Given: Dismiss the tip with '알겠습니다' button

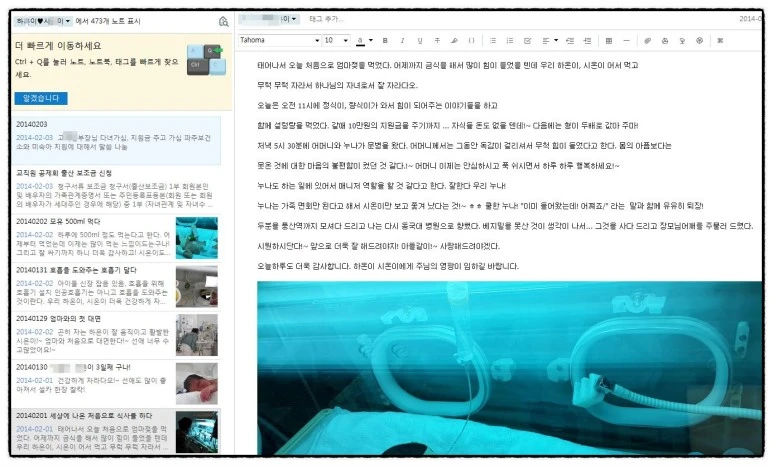Looking at the screenshot, I should (x=41, y=98).
